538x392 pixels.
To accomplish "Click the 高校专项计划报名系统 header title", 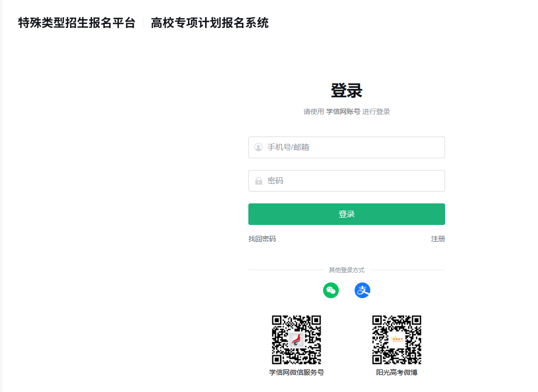I will pos(209,23).
